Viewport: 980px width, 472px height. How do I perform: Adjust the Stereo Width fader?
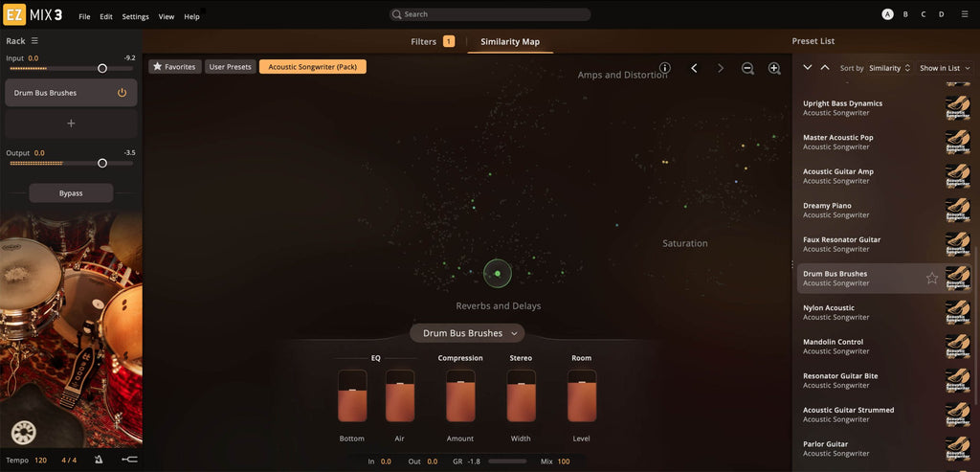click(x=522, y=396)
